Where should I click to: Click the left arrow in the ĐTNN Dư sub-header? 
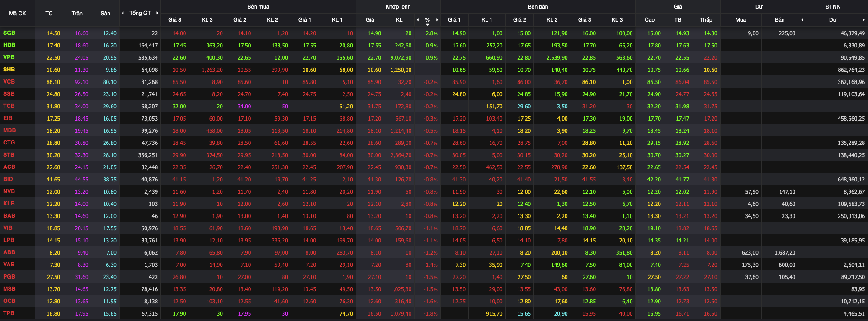click(802, 20)
